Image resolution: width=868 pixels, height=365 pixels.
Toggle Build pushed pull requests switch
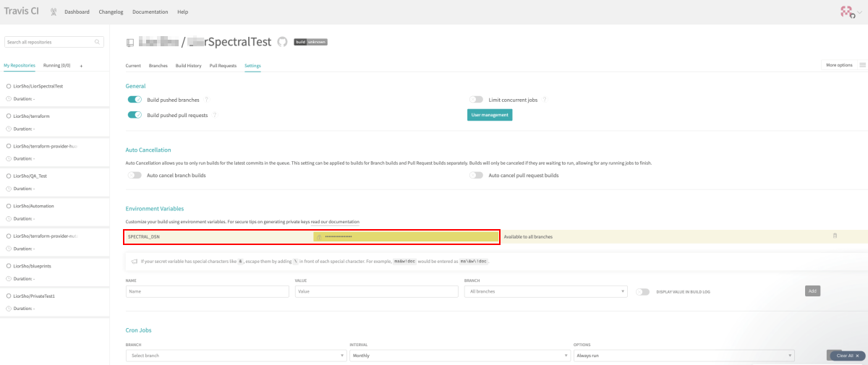click(x=135, y=115)
